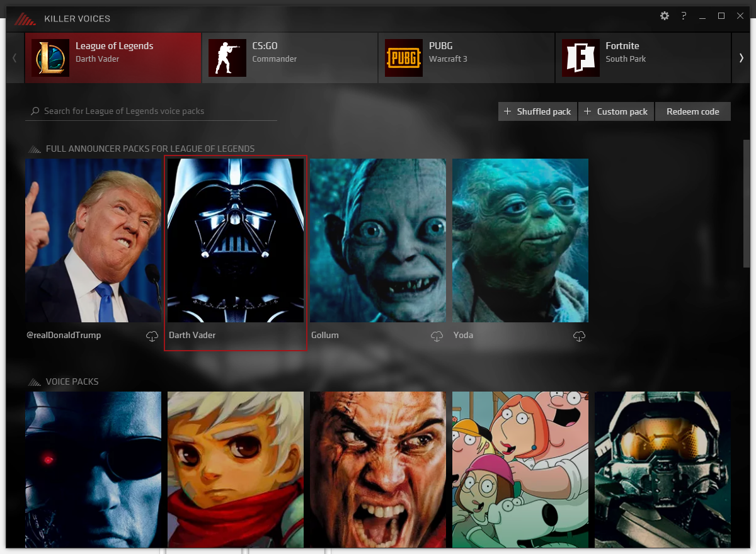Show previous games with the left arrow
The width and height of the screenshot is (756, 554).
(x=14, y=58)
